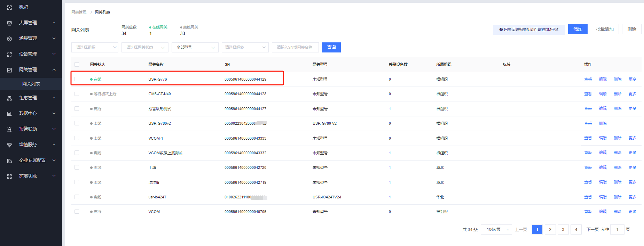Open 网关列表 in the sidebar menu

pos(31,84)
